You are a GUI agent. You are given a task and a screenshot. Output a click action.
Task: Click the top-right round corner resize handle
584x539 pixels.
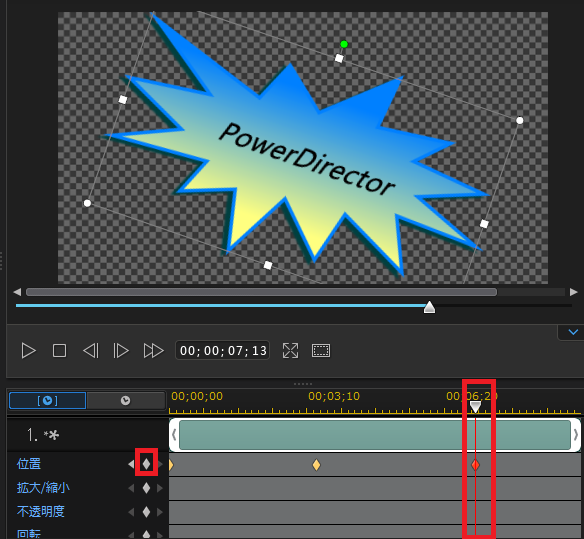(520, 120)
